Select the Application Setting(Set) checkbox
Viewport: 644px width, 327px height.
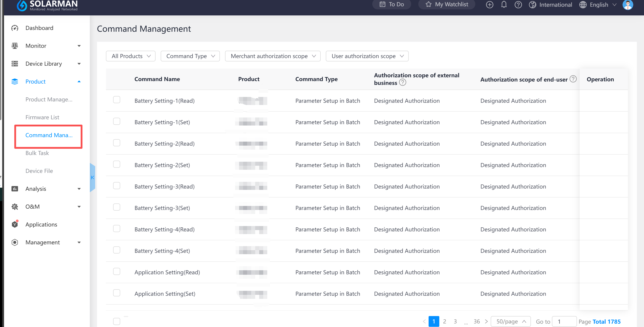click(x=116, y=293)
